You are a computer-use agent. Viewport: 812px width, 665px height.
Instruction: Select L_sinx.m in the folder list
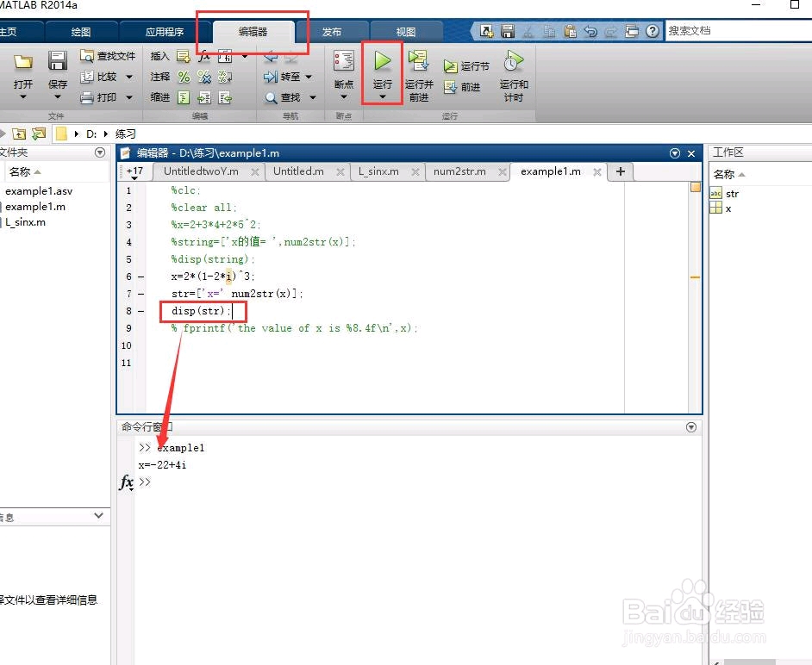(25, 222)
